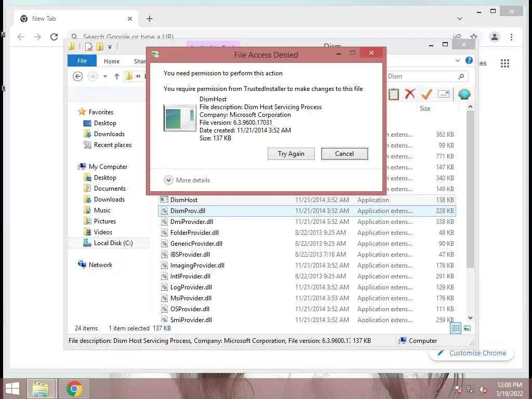The height and width of the screenshot is (399, 532).
Task: Expand the Explorer ribbon chevron
Action: tap(457, 60)
